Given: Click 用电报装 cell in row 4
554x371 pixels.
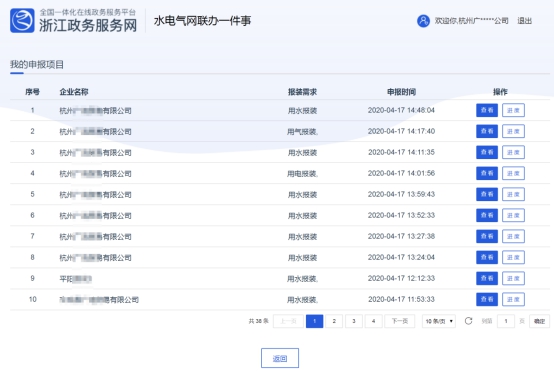Looking at the screenshot, I should 302,174.
